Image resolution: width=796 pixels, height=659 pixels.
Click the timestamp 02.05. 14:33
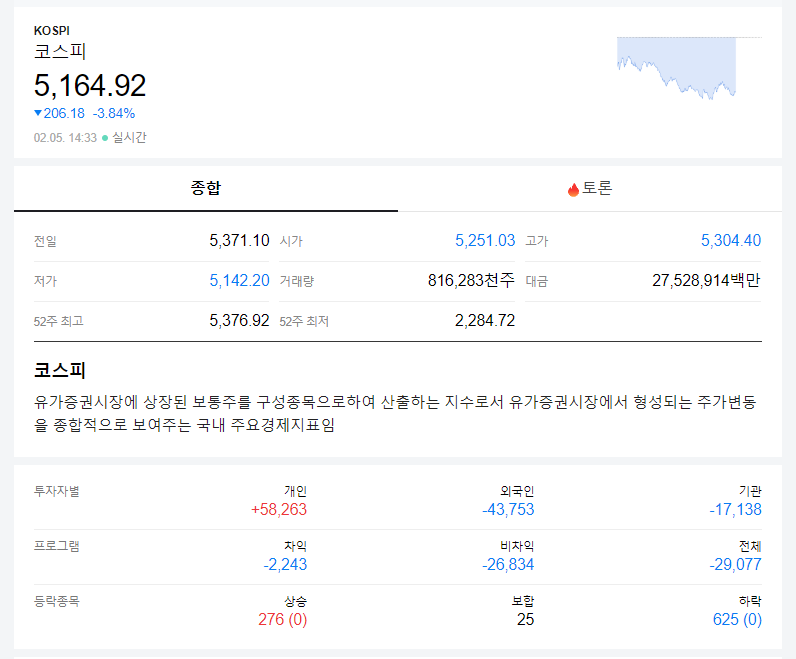click(65, 138)
